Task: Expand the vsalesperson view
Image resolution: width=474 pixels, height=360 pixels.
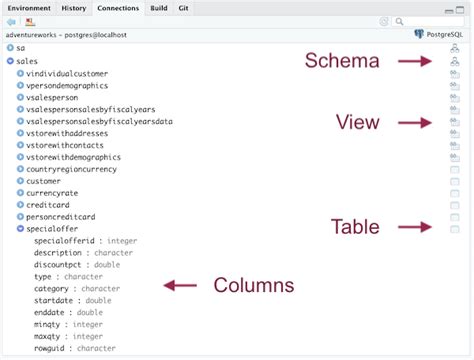Action: point(20,97)
